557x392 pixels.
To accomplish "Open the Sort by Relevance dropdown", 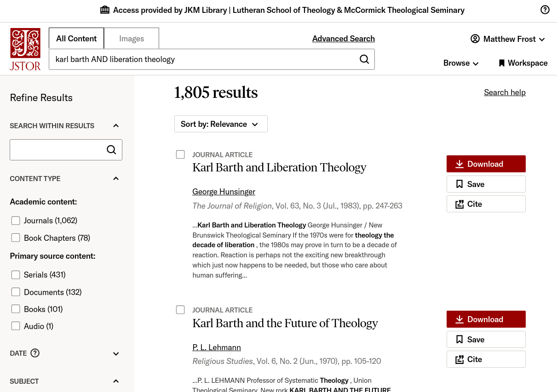I will (221, 124).
